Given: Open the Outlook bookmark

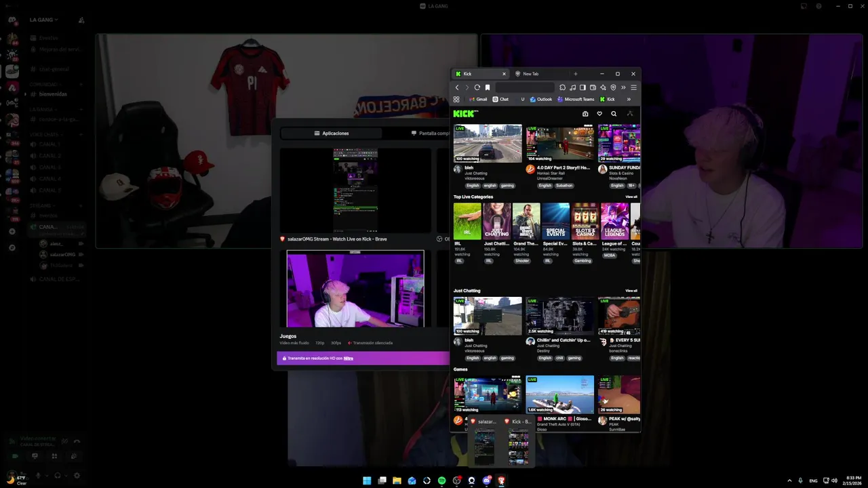Looking at the screenshot, I should (x=541, y=99).
